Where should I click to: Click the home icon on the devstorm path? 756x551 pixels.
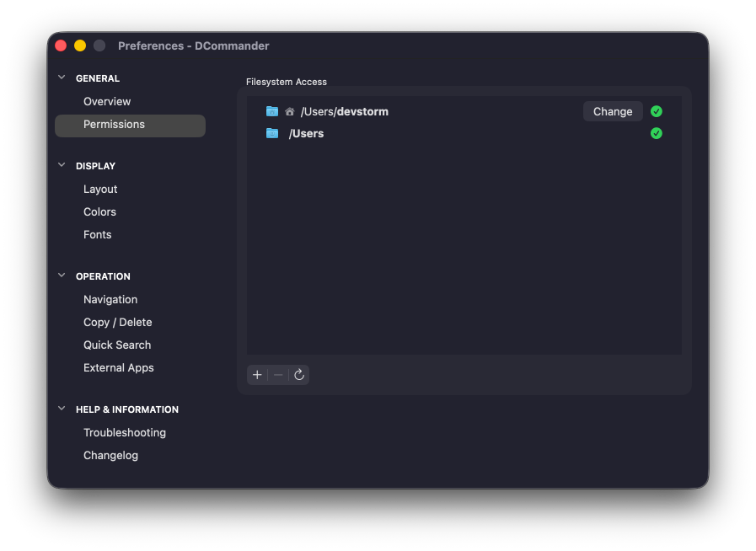tap(290, 110)
